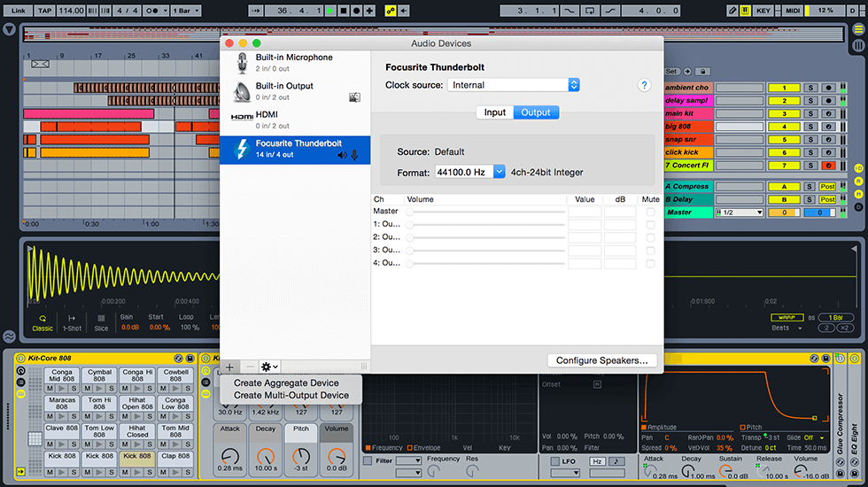The width and height of the screenshot is (868, 487).
Task: Choose Create Aggregate Device
Action: coord(286,383)
